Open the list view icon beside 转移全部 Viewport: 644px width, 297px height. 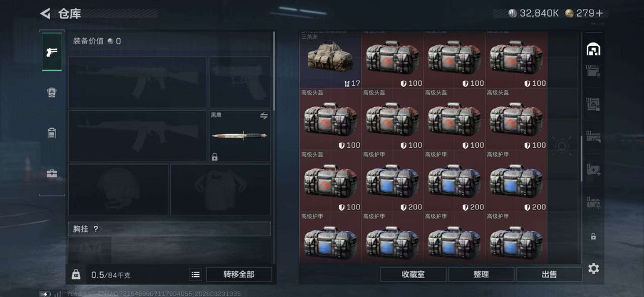(x=196, y=274)
